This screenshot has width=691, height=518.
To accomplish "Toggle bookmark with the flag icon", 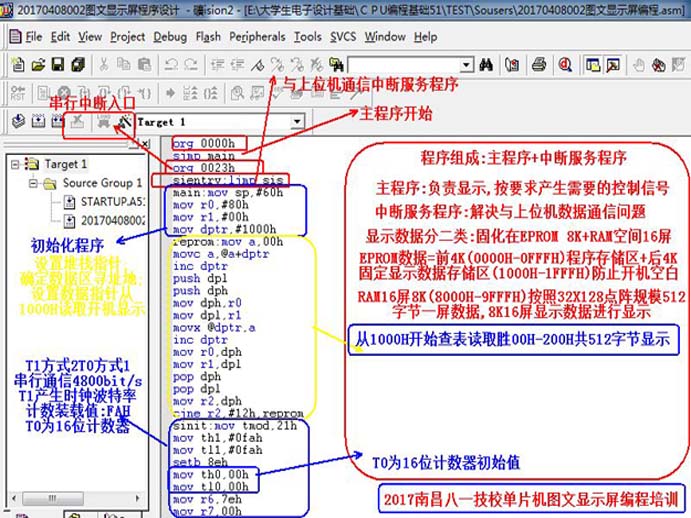I will (258, 65).
